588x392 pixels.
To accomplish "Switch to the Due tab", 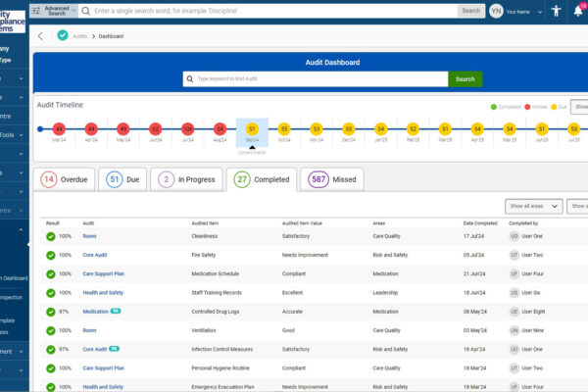I will point(122,179).
